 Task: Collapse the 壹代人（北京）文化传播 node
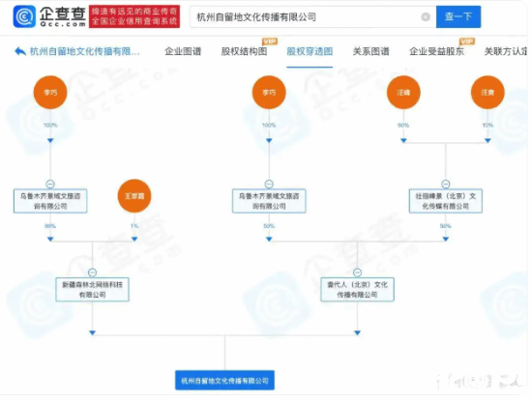click(357, 272)
